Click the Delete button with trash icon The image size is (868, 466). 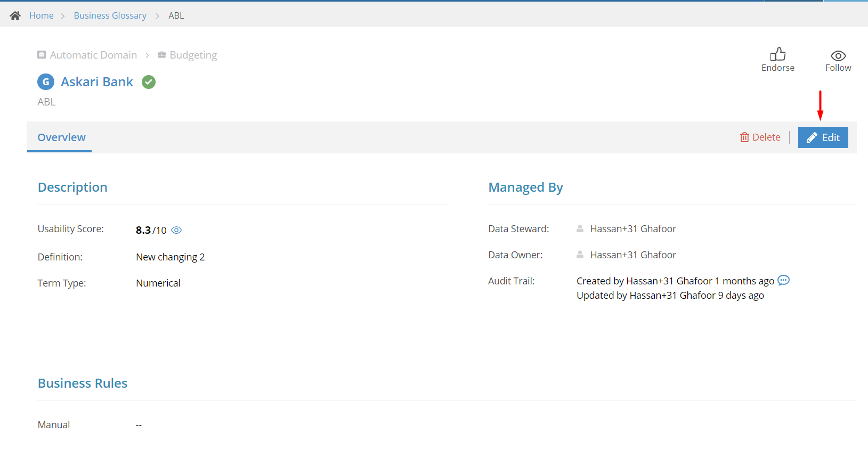(760, 137)
